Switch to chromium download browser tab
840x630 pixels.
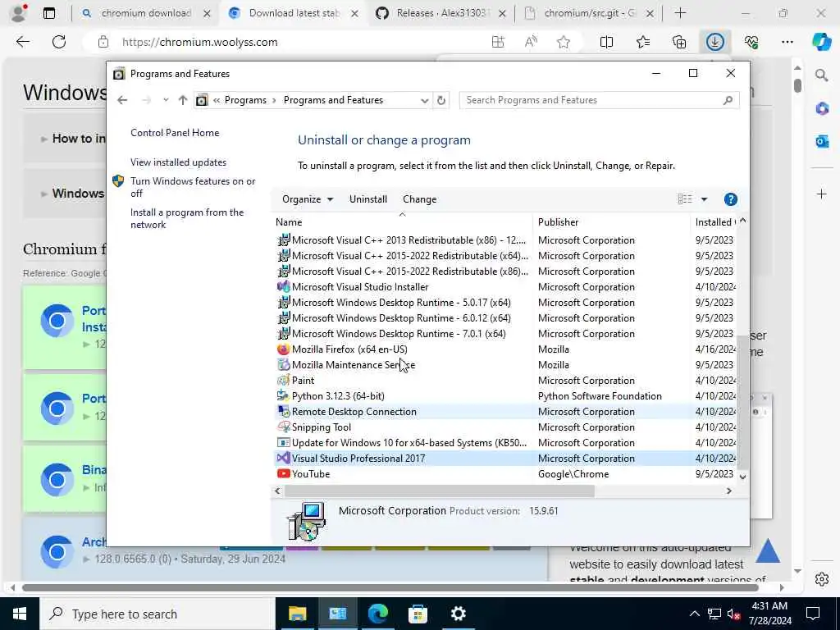[146, 13]
